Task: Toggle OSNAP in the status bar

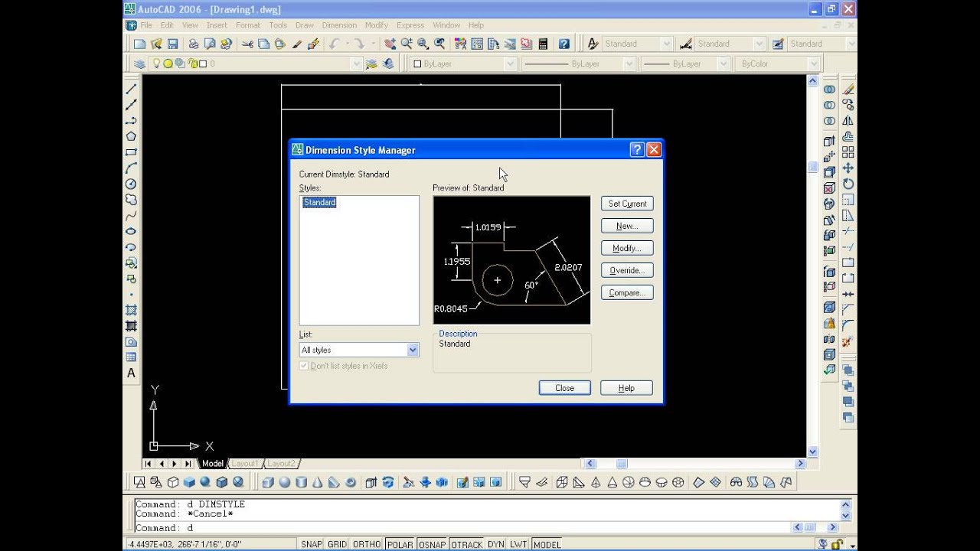Action: coord(433,544)
